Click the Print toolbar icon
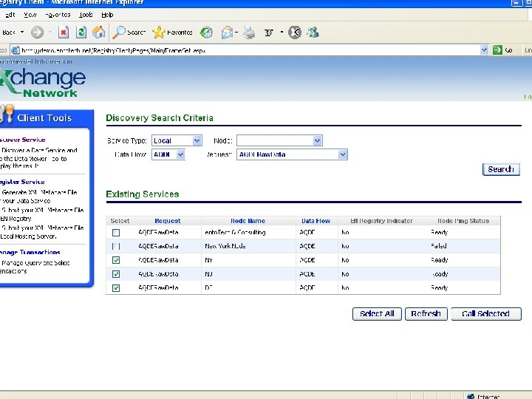The width and height of the screenshot is (532, 399). click(x=250, y=32)
